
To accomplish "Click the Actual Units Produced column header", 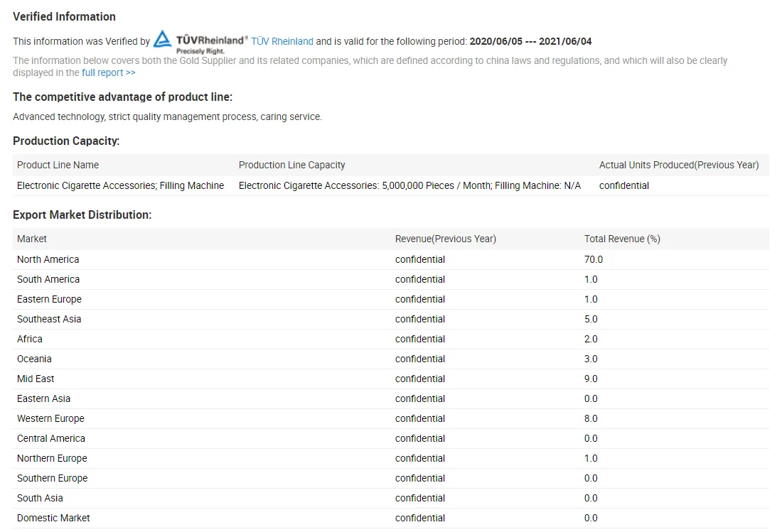I will coord(678,165).
